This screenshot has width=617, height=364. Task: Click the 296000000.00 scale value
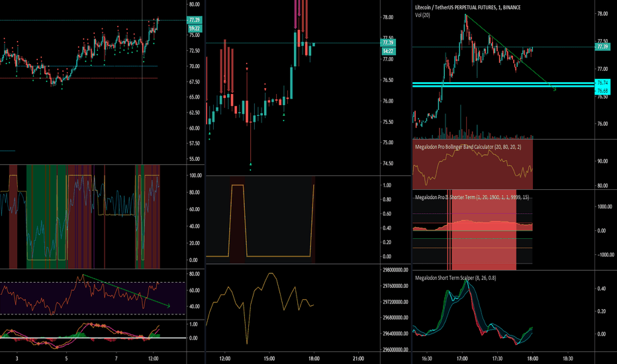coord(395,349)
